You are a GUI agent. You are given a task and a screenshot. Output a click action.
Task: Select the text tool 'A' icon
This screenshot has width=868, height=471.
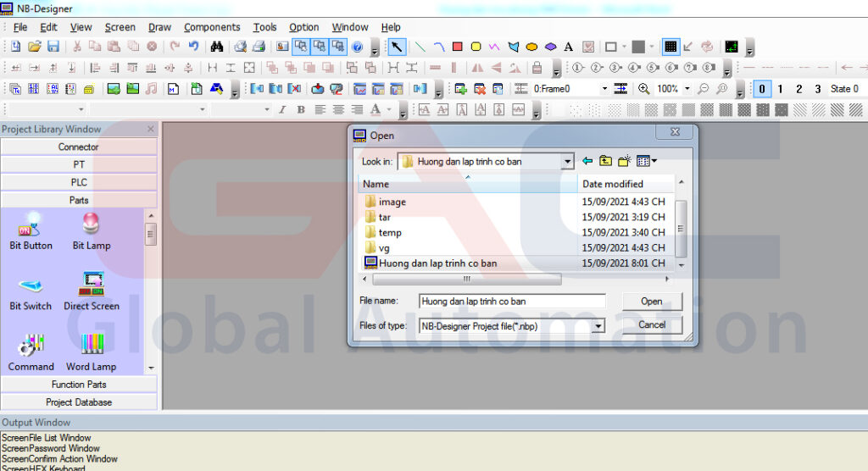[x=569, y=47]
